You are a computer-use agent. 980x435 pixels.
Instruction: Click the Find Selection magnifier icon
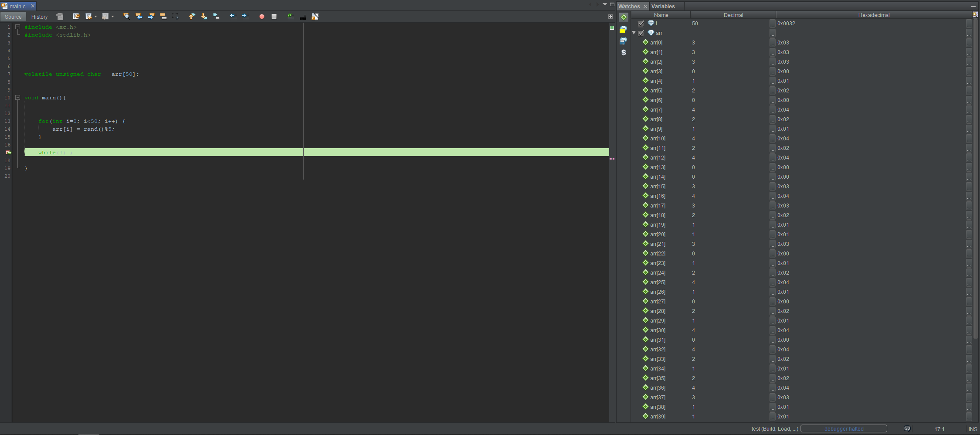tap(126, 17)
